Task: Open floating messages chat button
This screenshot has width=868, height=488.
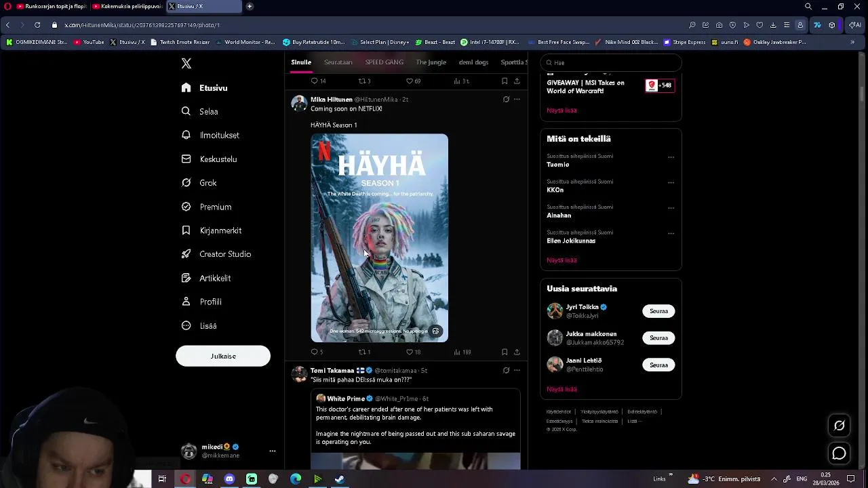Action: pyautogui.click(x=839, y=453)
